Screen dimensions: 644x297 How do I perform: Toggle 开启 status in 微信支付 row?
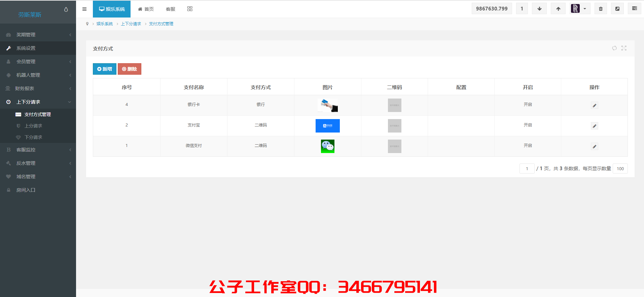(x=528, y=146)
